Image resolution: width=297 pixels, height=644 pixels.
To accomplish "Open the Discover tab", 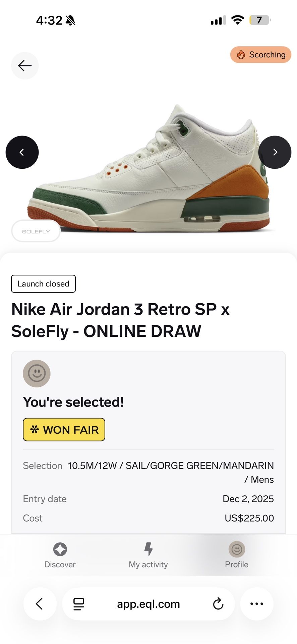I will (60, 555).
